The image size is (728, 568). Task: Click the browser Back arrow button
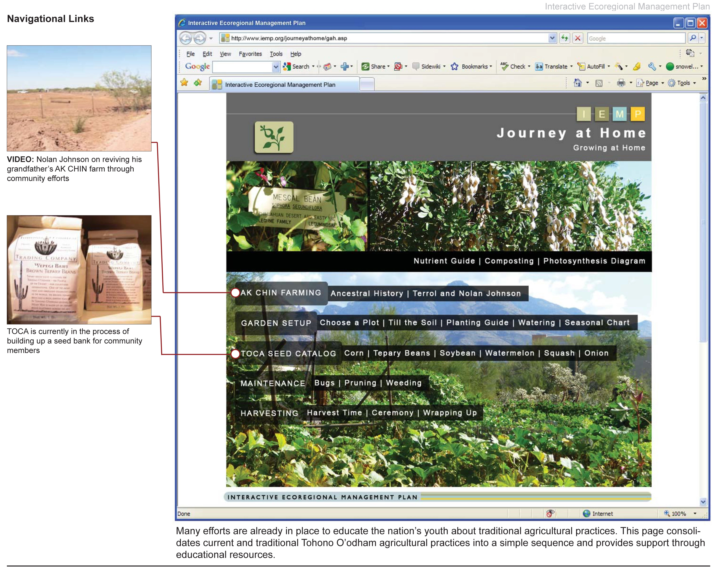186,38
